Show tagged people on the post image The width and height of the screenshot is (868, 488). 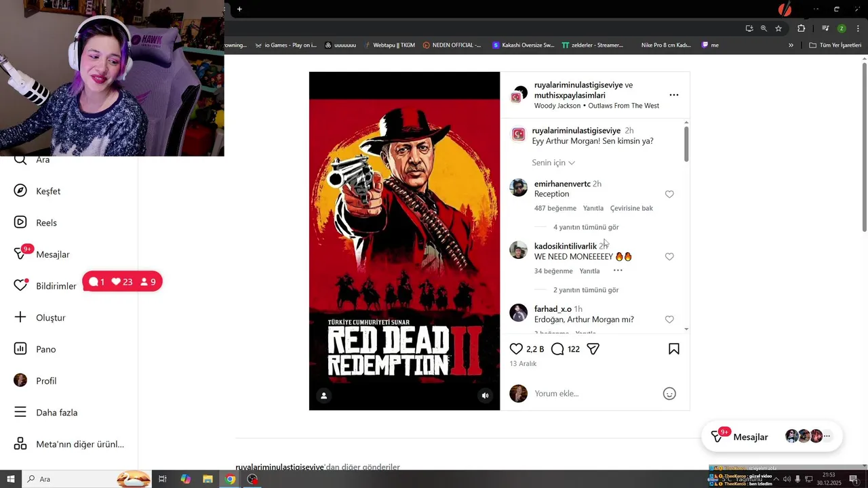[323, 396]
